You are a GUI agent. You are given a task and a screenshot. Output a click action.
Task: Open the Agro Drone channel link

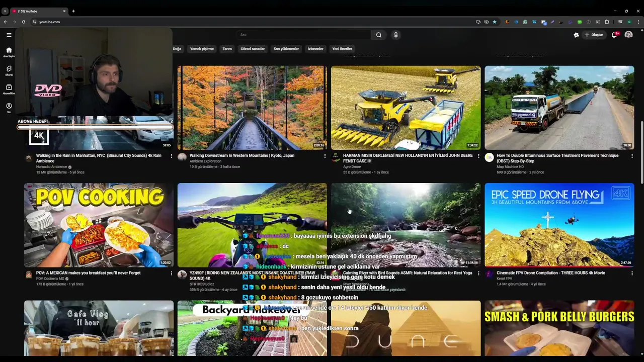pos(352,167)
